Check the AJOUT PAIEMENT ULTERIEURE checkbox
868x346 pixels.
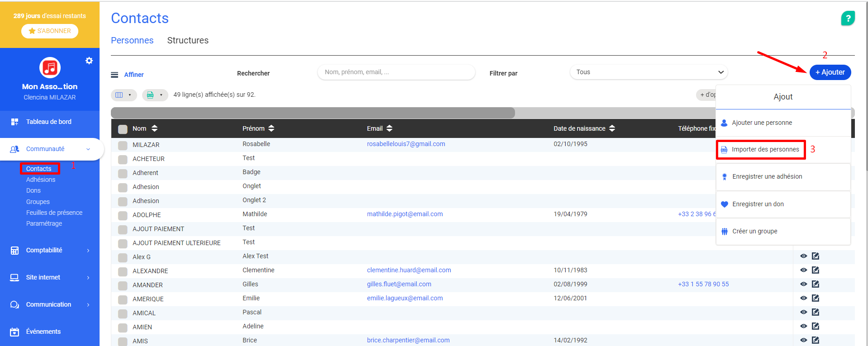point(123,244)
